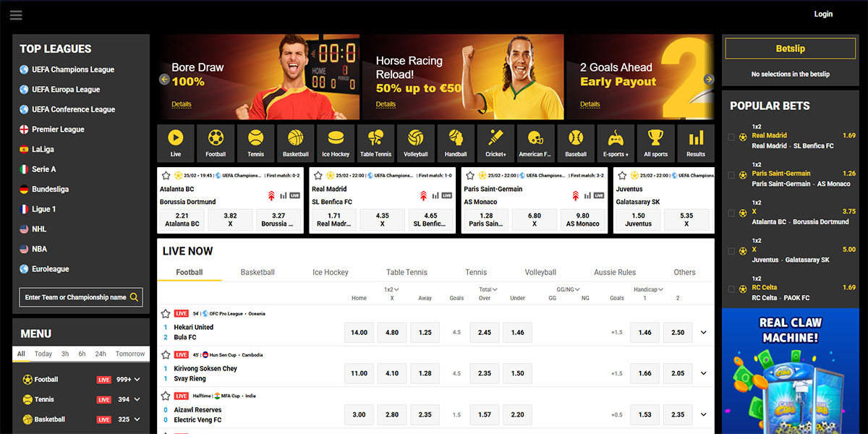The width and height of the screenshot is (868, 434).
Task: Favorite the Kirivong Soksen Chey match
Action: (x=166, y=354)
